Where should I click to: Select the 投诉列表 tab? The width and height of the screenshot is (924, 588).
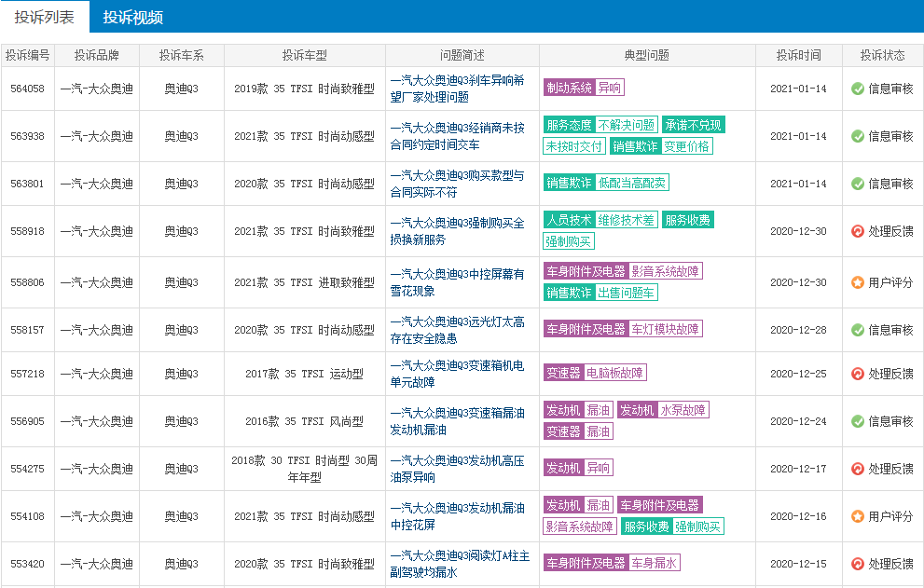(x=45, y=17)
